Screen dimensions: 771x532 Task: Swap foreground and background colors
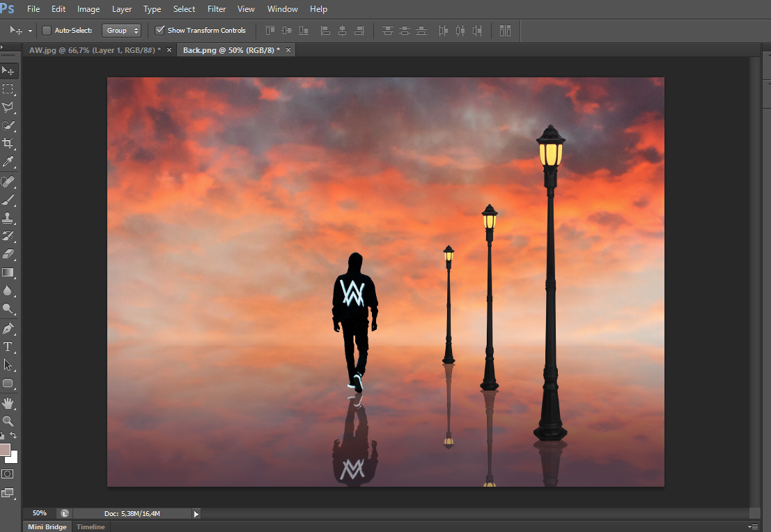(x=14, y=436)
